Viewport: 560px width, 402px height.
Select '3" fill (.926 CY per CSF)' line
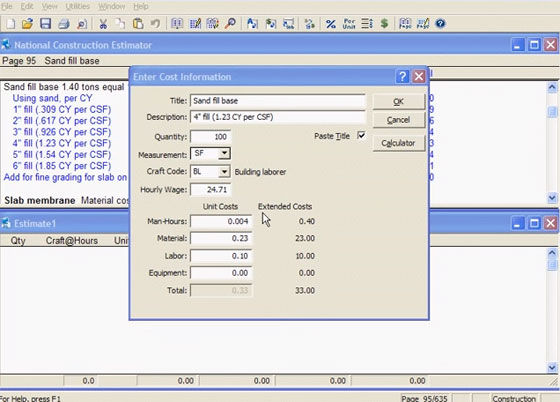point(62,132)
